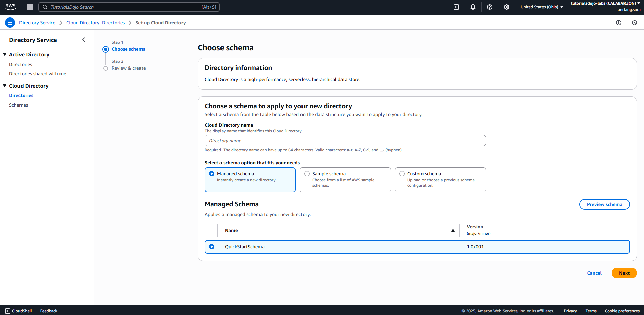The image size is (644, 315).
Task: Open the United States (Ohio) region dropdown
Action: pyautogui.click(x=541, y=7)
